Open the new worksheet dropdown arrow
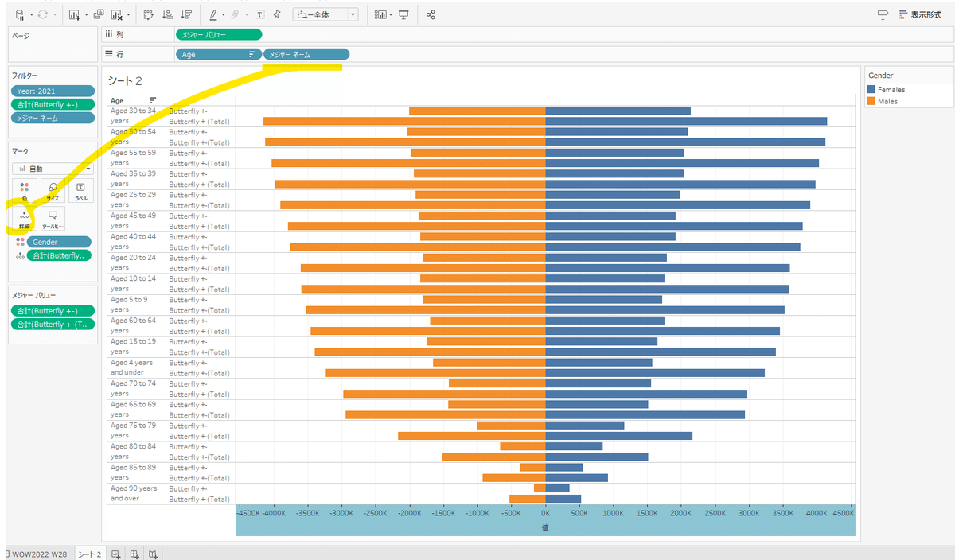This screenshot has width=955, height=560. click(x=85, y=14)
